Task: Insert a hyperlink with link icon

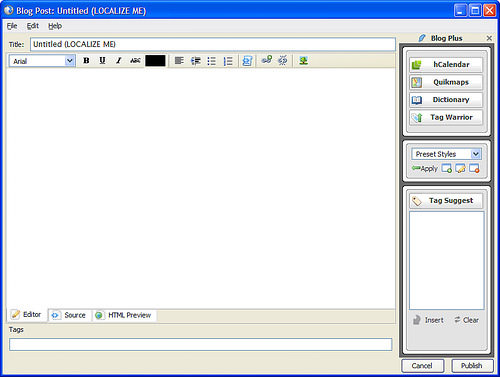Action: [267, 60]
